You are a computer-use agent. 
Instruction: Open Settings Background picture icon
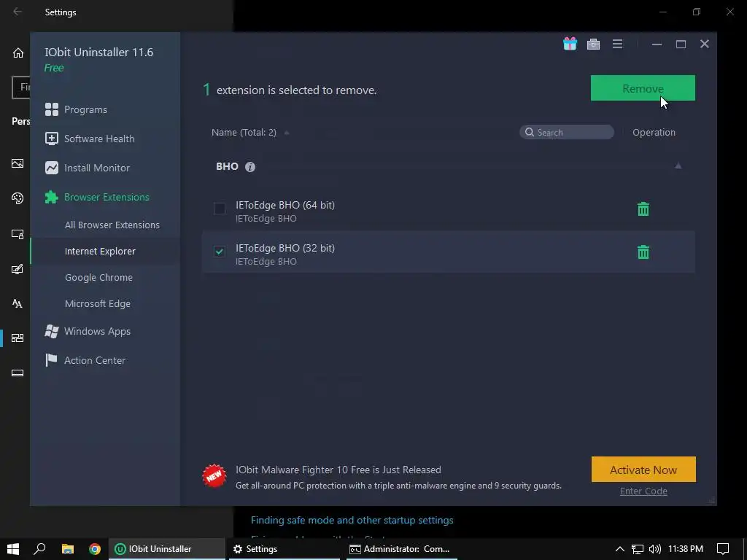click(x=18, y=163)
